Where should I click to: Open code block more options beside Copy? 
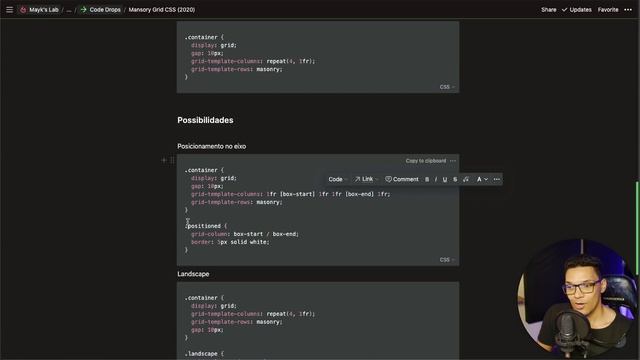[453, 161]
